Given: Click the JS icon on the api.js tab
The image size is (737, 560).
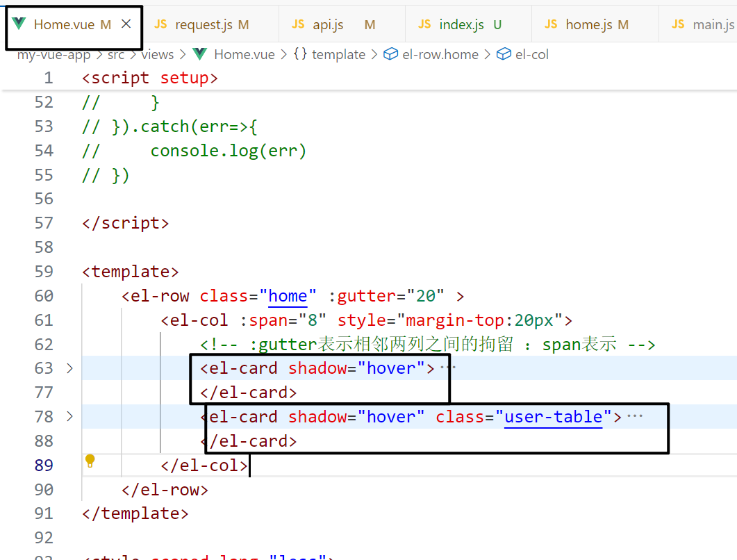Looking at the screenshot, I should [298, 24].
